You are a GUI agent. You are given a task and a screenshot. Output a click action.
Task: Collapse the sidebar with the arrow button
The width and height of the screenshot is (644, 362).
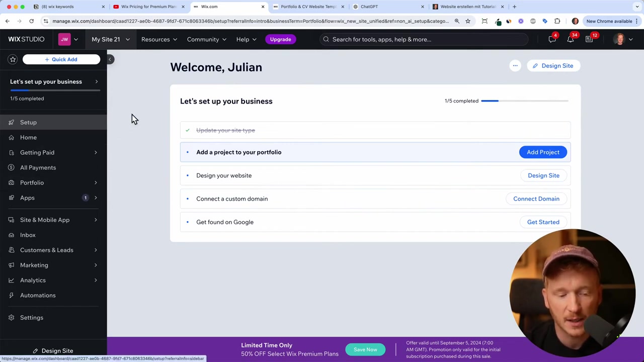[x=110, y=59]
